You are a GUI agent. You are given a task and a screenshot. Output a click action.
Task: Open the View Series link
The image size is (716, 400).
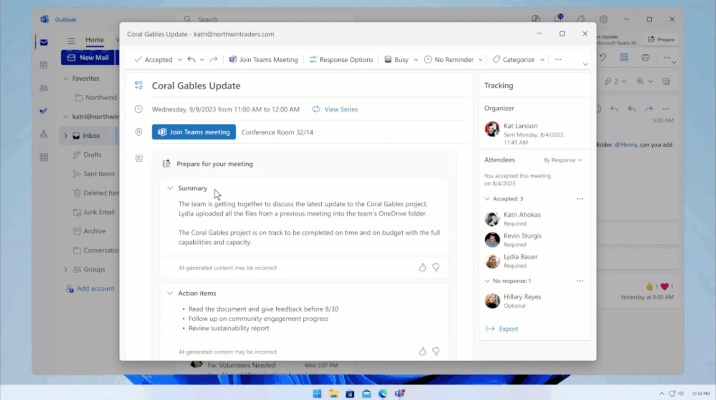(335, 109)
